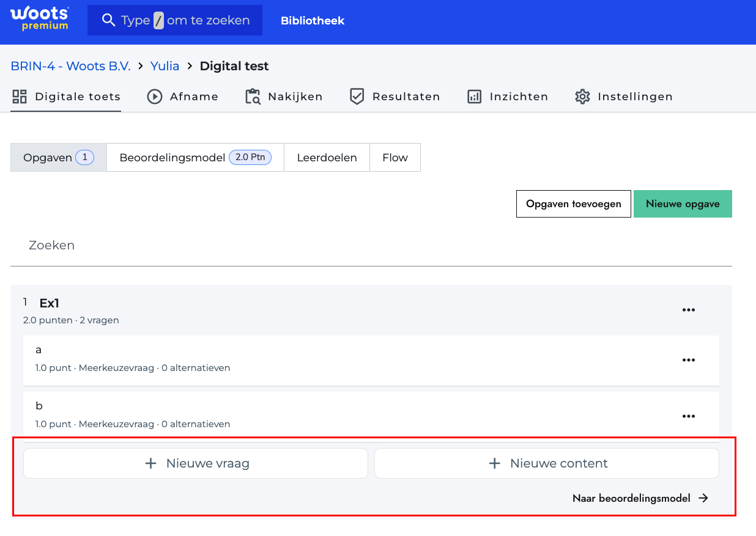Click the Nakijken clipboard icon
Viewport: 756px width, 536px height.
point(253,97)
